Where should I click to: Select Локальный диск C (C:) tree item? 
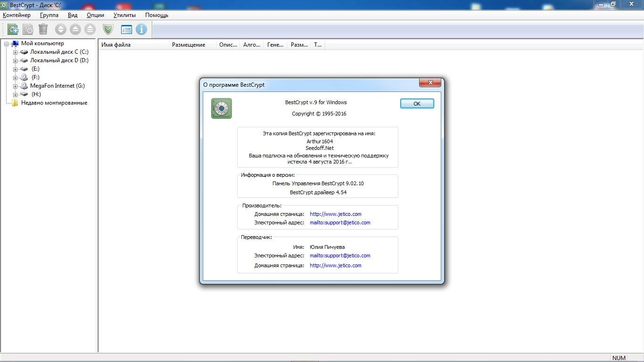[59, 52]
